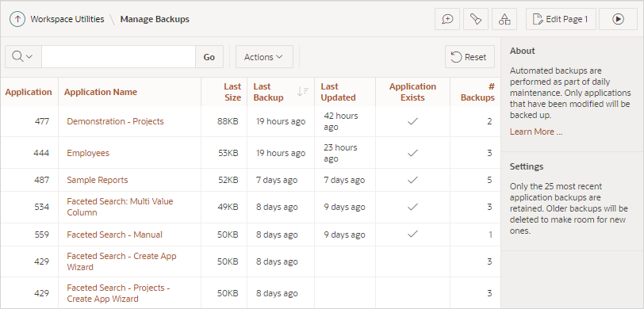The width and height of the screenshot is (644, 309).
Task: Open the Actions menu dropdown
Action: (264, 57)
